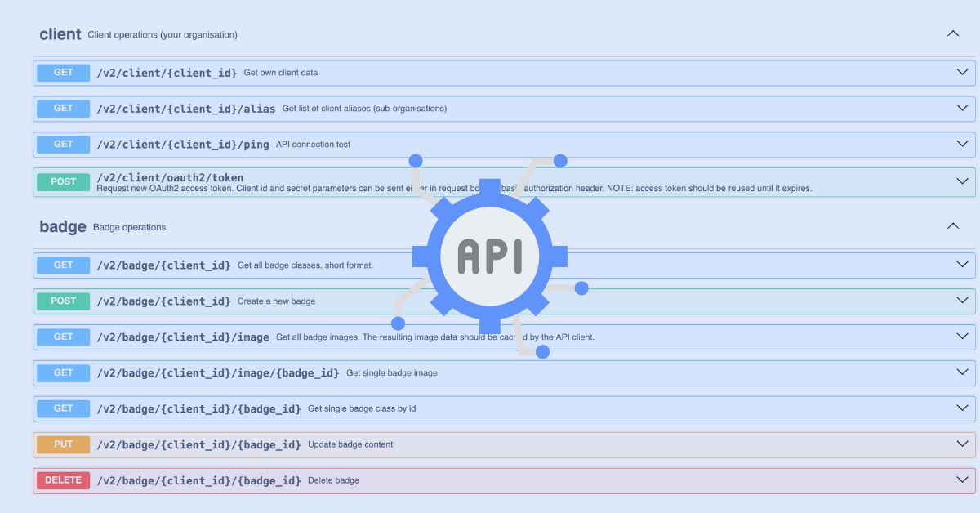
Task: Click the GET badge on the alias endpoint
Action: click(63, 108)
